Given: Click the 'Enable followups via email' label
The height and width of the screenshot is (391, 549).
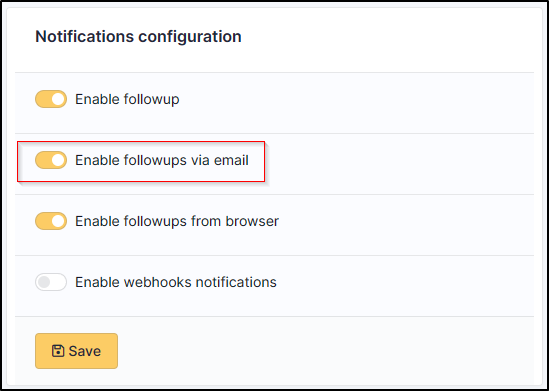Looking at the screenshot, I should pyautogui.click(x=162, y=160).
